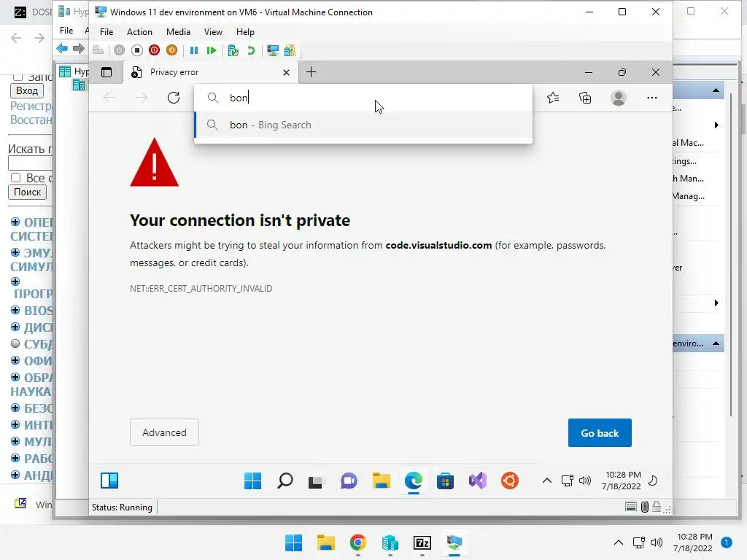This screenshot has width=747, height=560.
Task: Open Edge Favorites star icon
Action: point(553,98)
